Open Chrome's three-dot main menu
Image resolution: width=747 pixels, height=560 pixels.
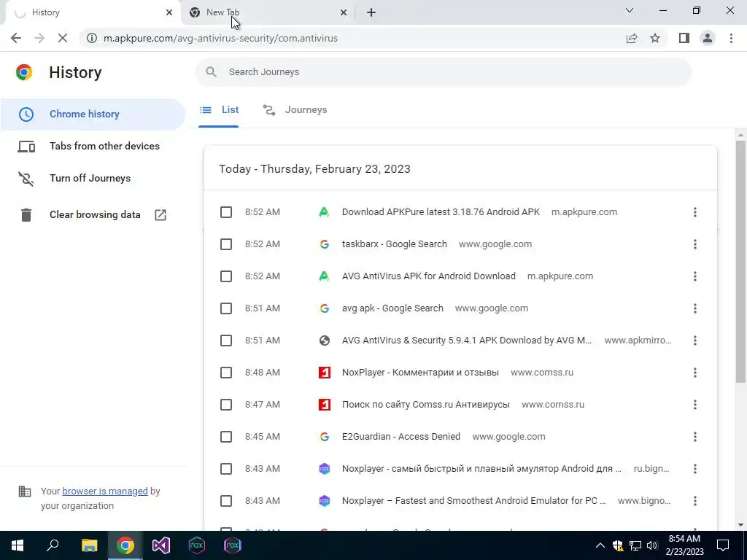[731, 38]
